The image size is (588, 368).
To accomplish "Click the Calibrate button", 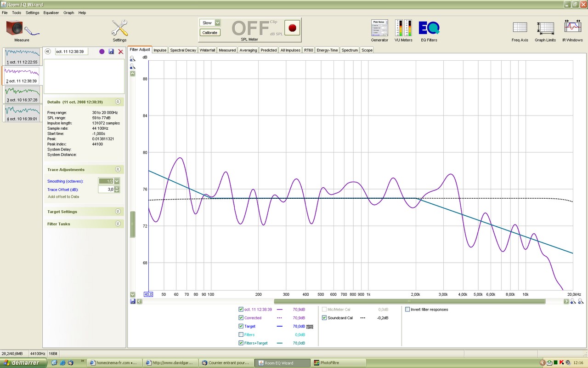I will tap(210, 33).
